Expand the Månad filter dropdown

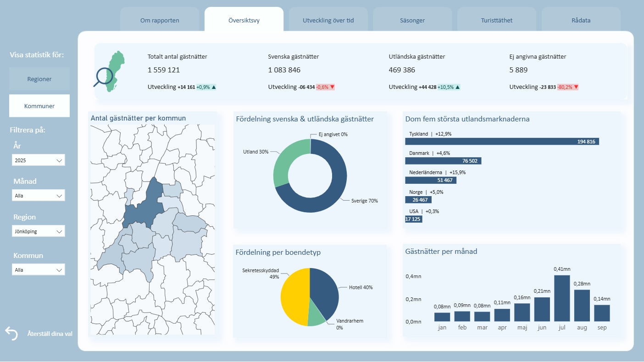pyautogui.click(x=39, y=196)
